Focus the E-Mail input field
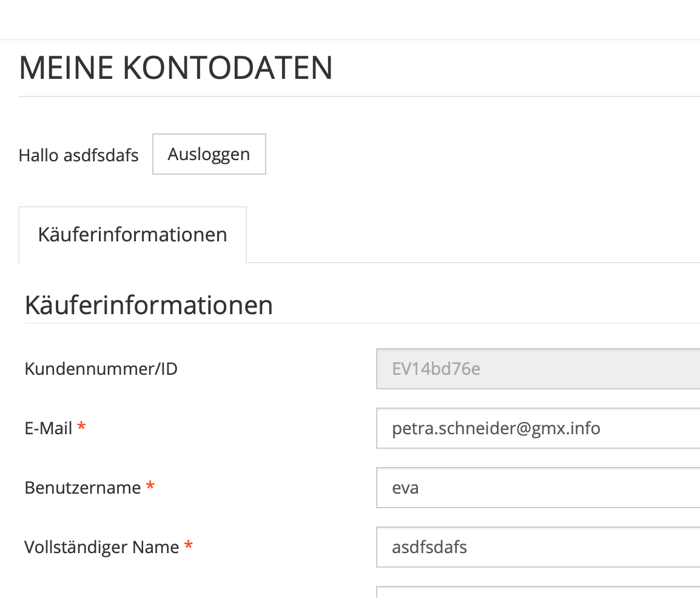This screenshot has width=700, height=598. tap(537, 429)
